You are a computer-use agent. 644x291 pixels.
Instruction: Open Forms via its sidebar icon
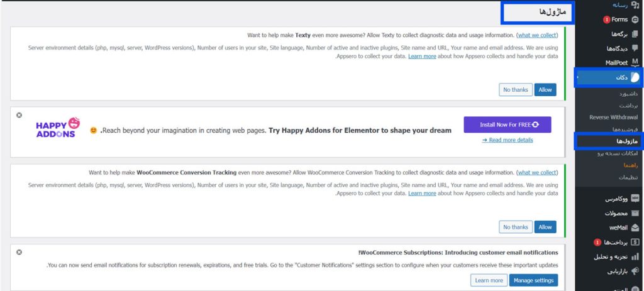tap(635, 19)
